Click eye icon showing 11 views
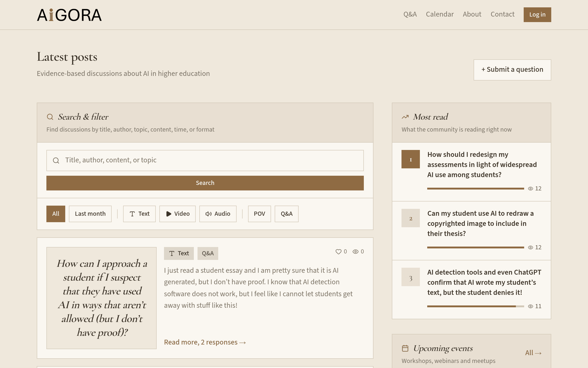 [530, 306]
